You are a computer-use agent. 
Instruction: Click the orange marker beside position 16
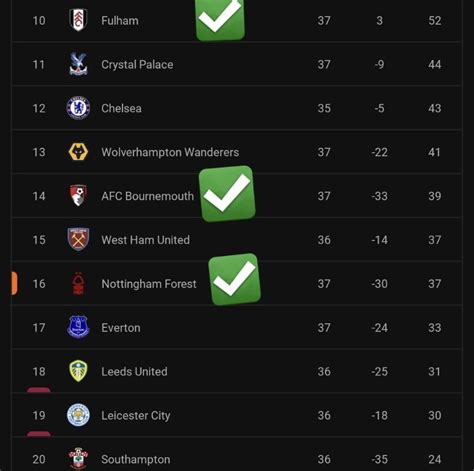point(14,283)
